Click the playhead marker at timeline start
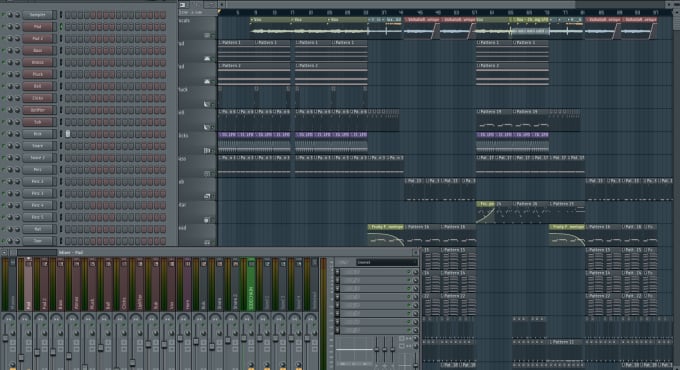Screen dimensions: 680x370 click(219, 12)
